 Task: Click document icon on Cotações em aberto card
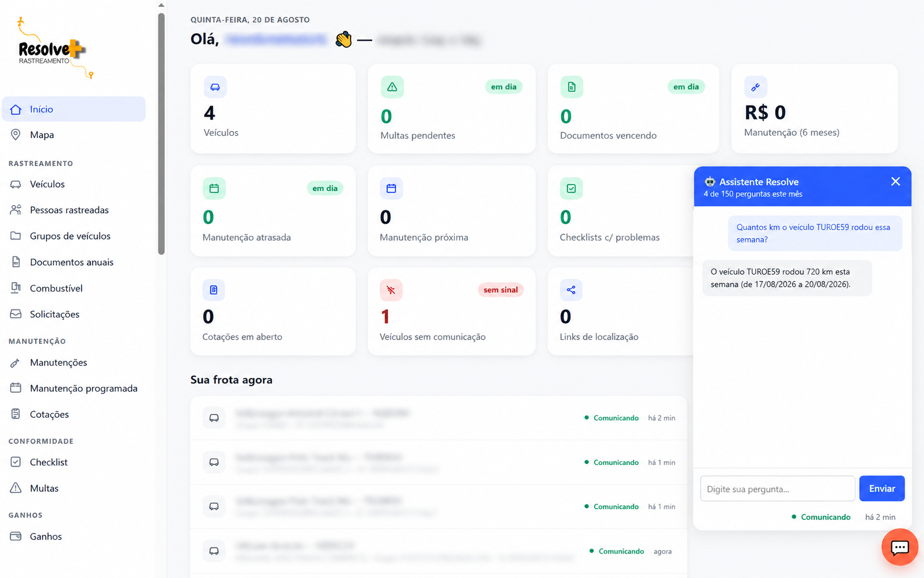click(214, 290)
